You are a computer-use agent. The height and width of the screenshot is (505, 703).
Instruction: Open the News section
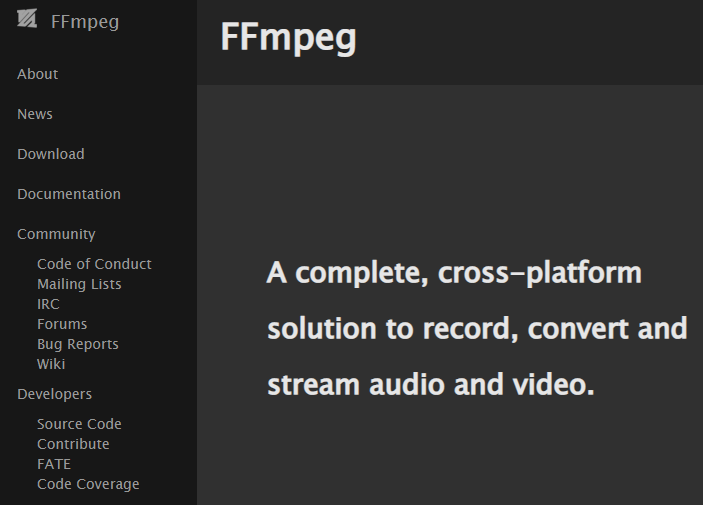(35, 114)
